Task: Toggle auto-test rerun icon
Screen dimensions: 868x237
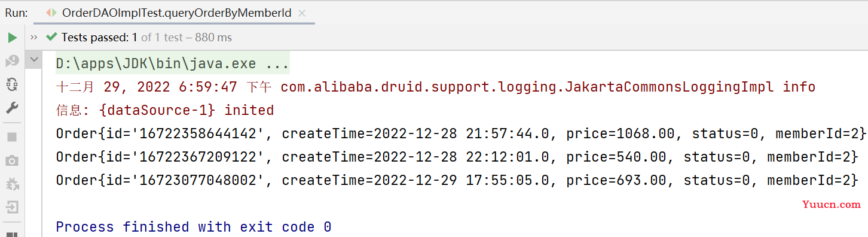Action: (x=12, y=84)
